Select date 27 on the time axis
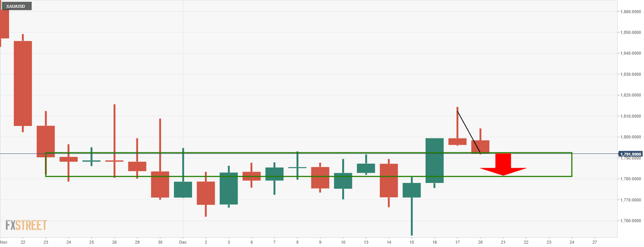 coord(595,242)
